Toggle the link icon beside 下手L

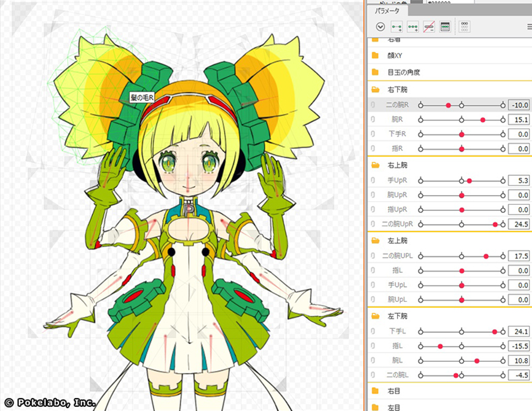tap(373, 332)
